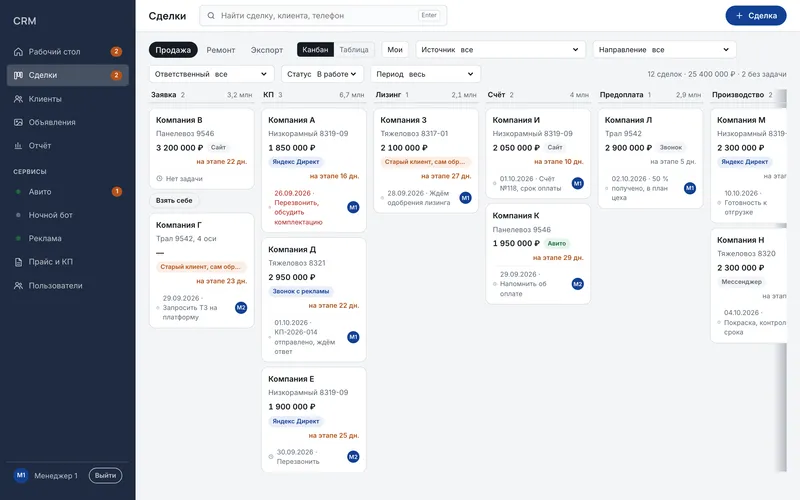Viewport: 800px width, 500px height.
Task: Click the Авито tag on Компания К card
Action: coord(557,243)
